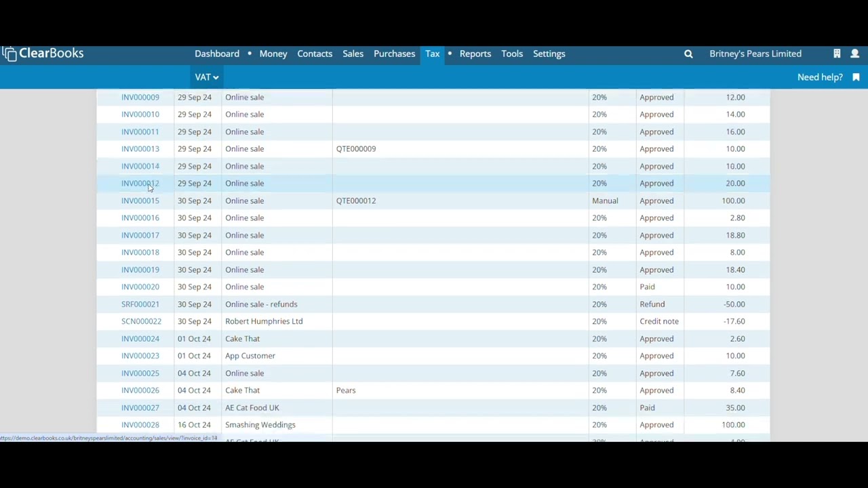Open invoice INV000012
The height and width of the screenshot is (488, 868).
tap(140, 183)
